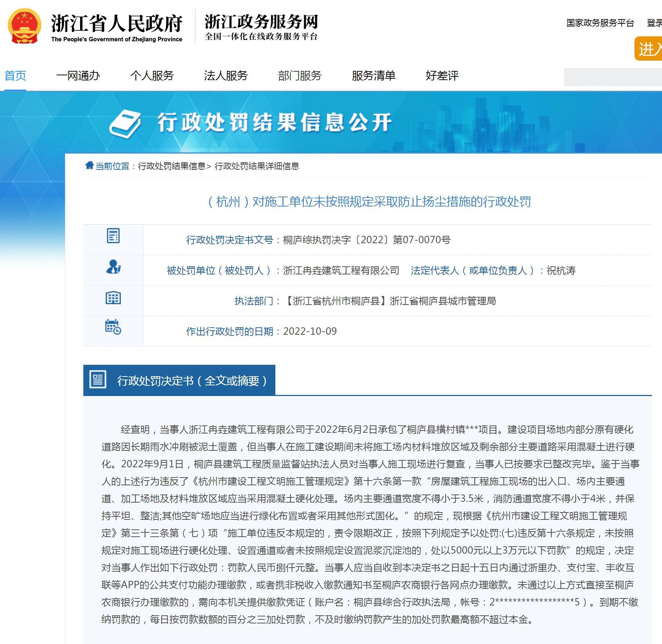Click the building icon beside 执法部门
Screen dimensions: 662x644
coord(113,298)
